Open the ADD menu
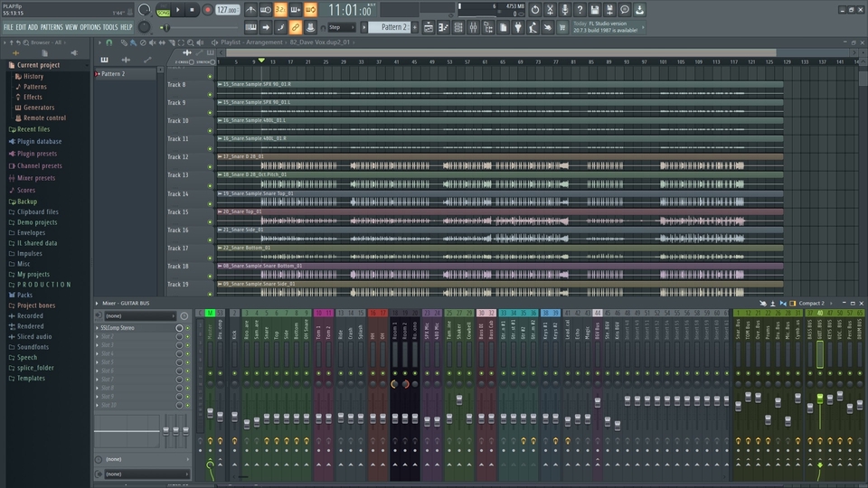868x488 pixels. [x=33, y=27]
